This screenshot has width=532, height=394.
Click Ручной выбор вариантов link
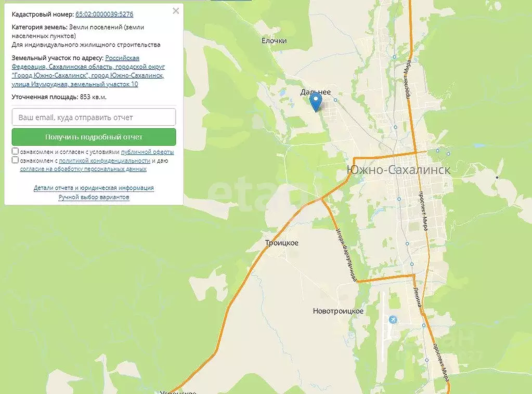point(94,197)
